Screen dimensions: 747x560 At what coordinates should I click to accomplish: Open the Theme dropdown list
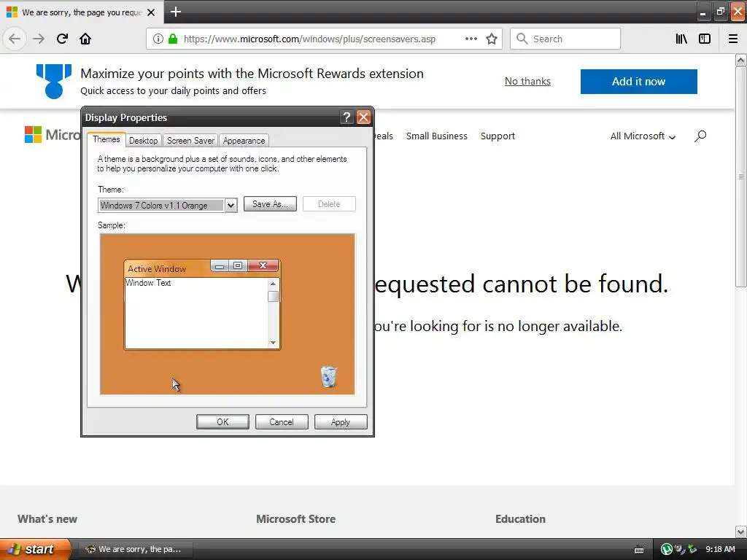231,205
